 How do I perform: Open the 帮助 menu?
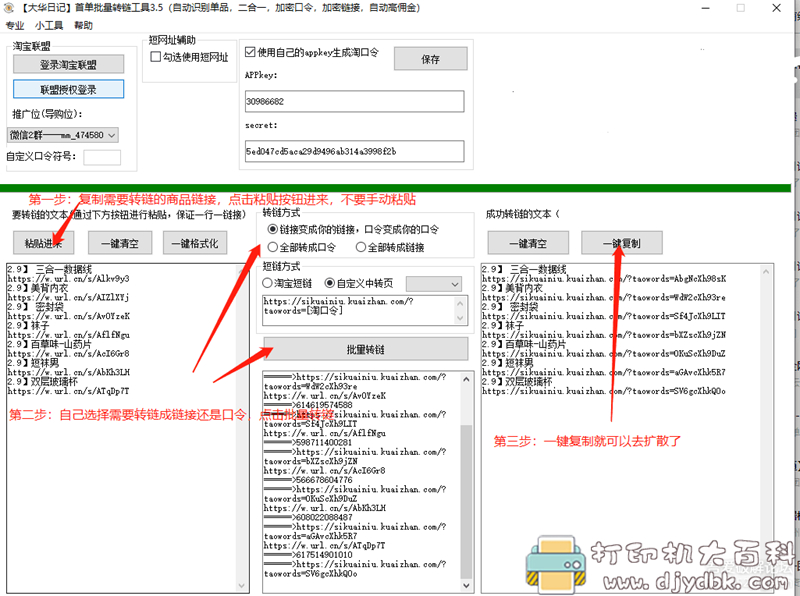(83, 26)
